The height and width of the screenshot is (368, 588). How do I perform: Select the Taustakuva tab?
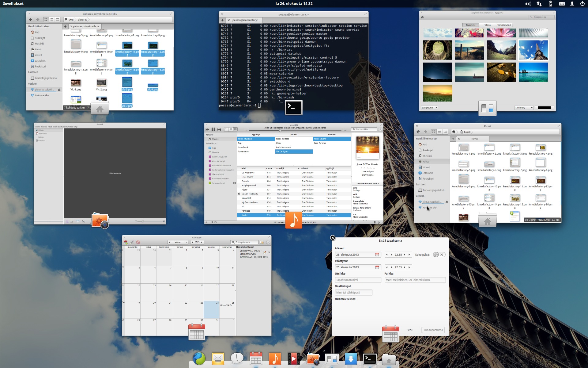471,25
